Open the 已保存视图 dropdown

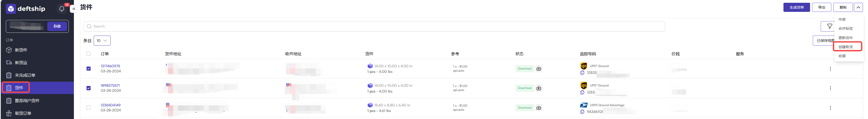point(823,41)
